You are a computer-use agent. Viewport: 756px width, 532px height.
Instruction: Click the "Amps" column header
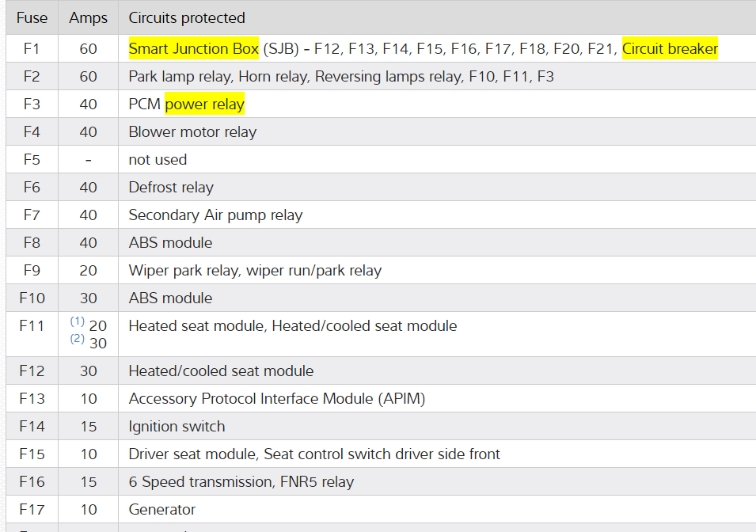(88, 17)
